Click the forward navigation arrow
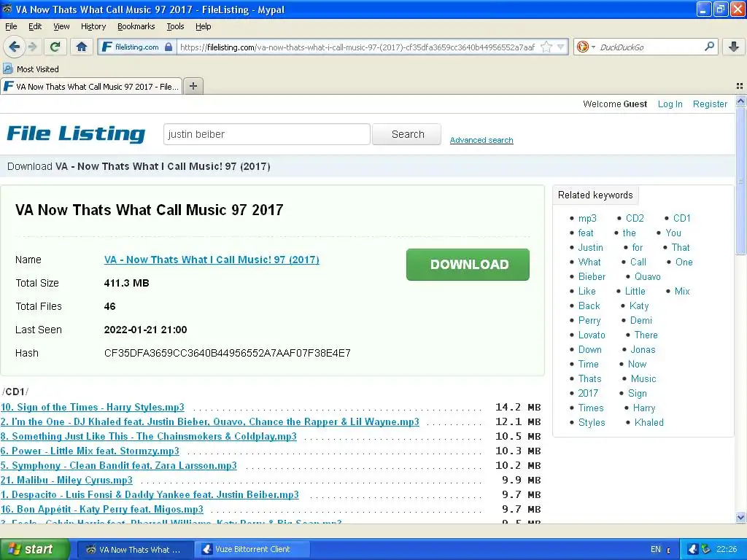The width and height of the screenshot is (747, 560). point(32,47)
